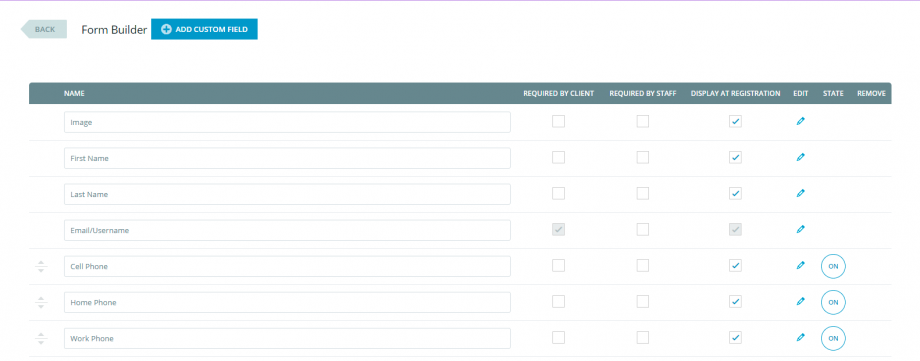Select the Email/Username name field
The height and width of the screenshot is (361, 920).
(288, 230)
